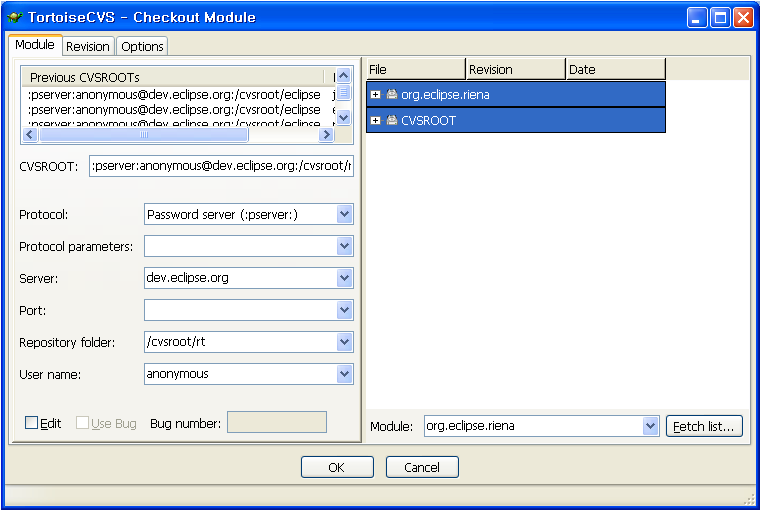This screenshot has height=511, width=761.
Task: Toggle the Use Bug checkbox
Action: point(82,423)
